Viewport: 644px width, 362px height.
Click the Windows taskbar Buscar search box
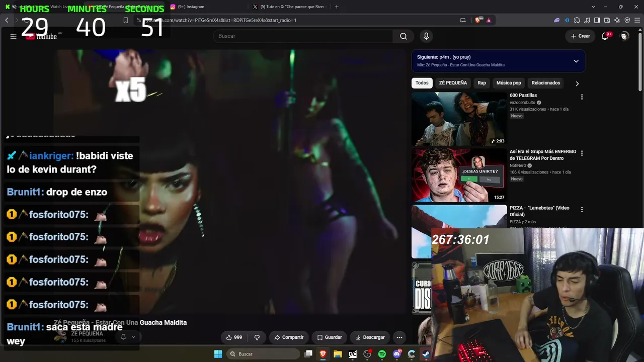click(x=263, y=354)
